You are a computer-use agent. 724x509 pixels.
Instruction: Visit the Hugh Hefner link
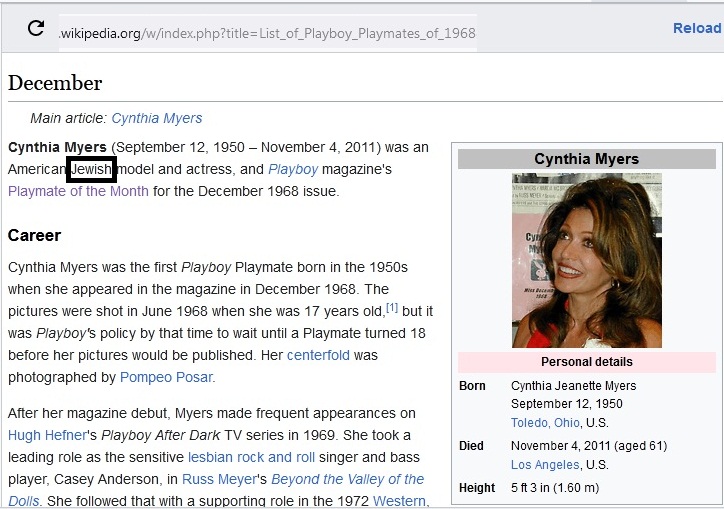pos(40,435)
